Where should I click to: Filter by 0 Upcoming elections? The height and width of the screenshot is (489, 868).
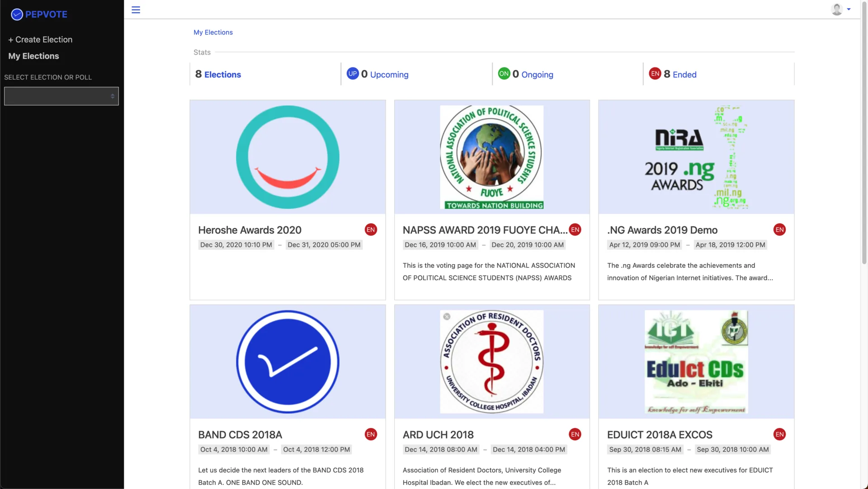point(385,74)
